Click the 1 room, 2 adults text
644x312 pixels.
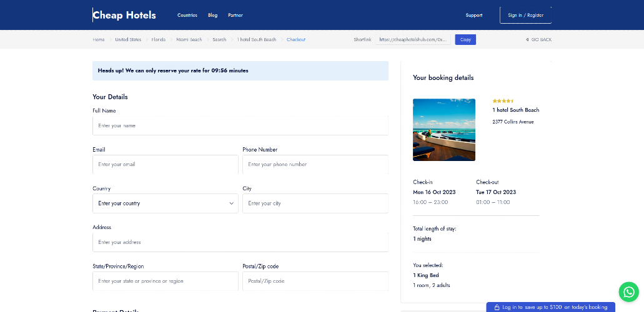coord(431,285)
